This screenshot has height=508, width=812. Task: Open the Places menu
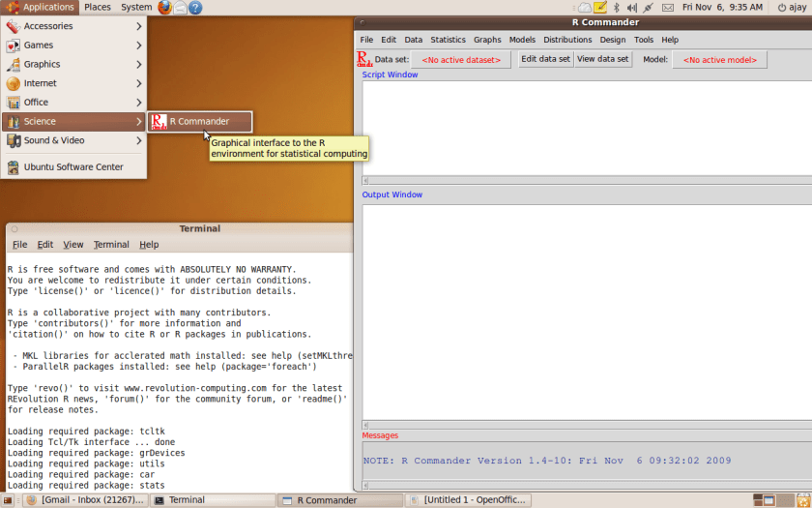tap(98, 8)
